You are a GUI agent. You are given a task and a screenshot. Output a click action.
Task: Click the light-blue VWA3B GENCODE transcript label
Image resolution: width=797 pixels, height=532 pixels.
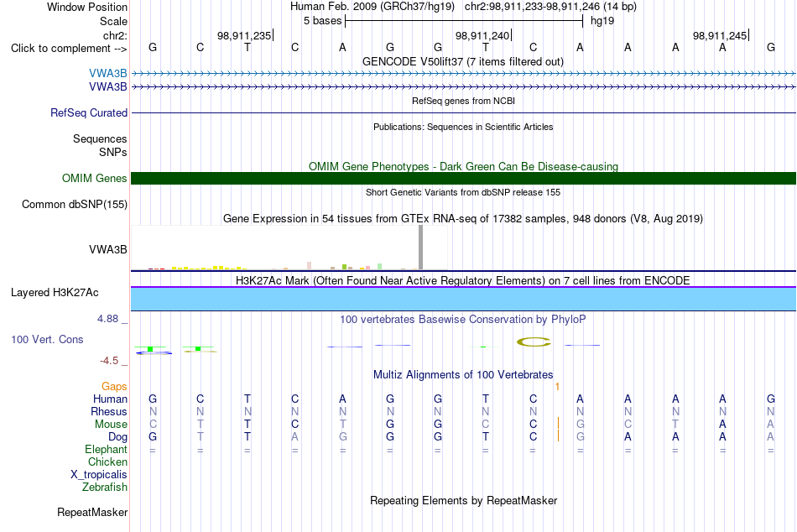tap(107, 73)
